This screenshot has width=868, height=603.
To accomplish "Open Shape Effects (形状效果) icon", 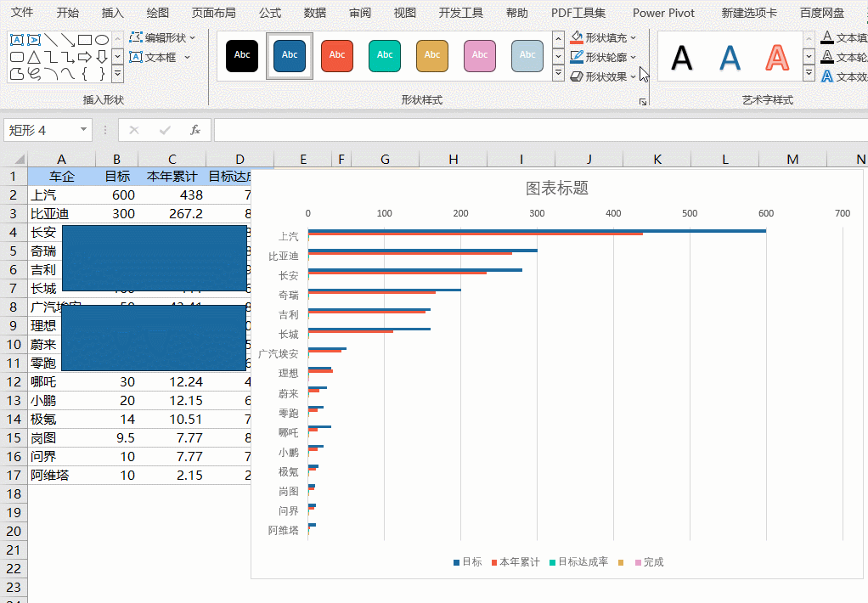I will point(577,76).
